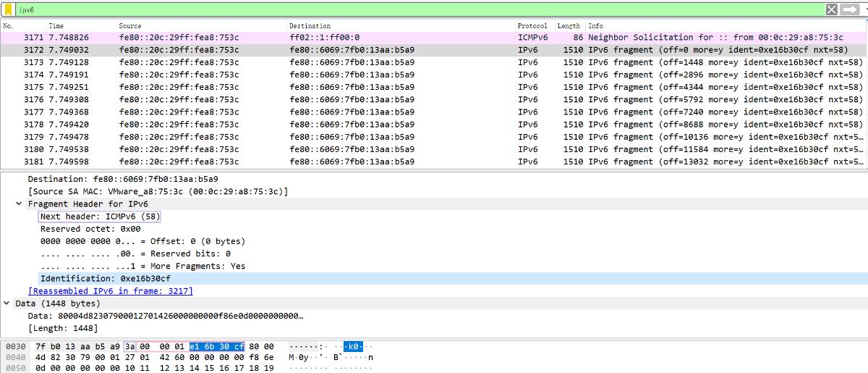This screenshot has width=868, height=373.
Task: Clear the ipv6 display filter
Action: point(832,9)
